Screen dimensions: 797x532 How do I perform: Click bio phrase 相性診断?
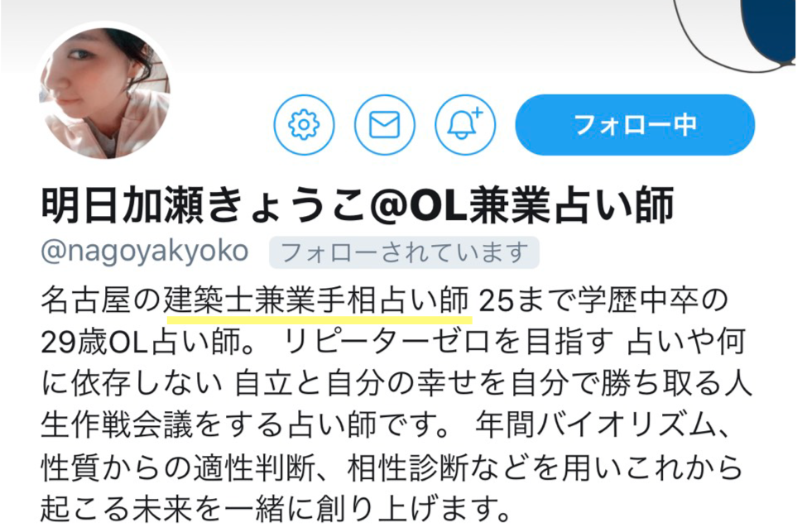[x=406, y=467]
